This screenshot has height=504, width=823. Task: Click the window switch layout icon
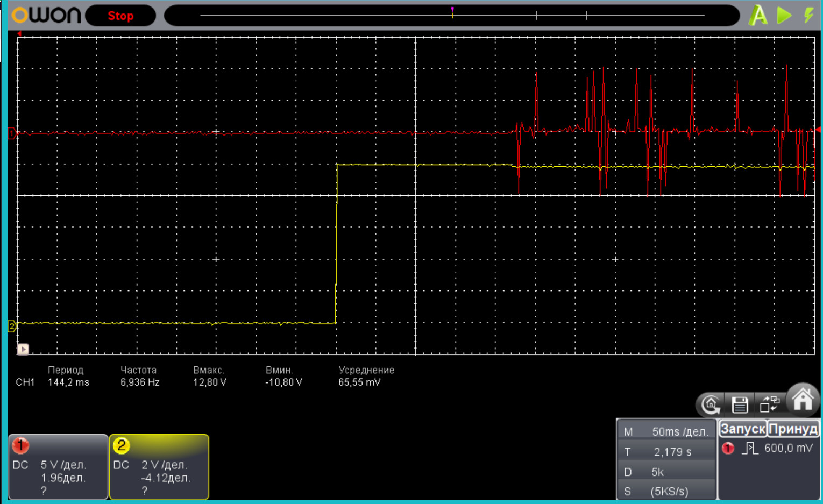769,403
